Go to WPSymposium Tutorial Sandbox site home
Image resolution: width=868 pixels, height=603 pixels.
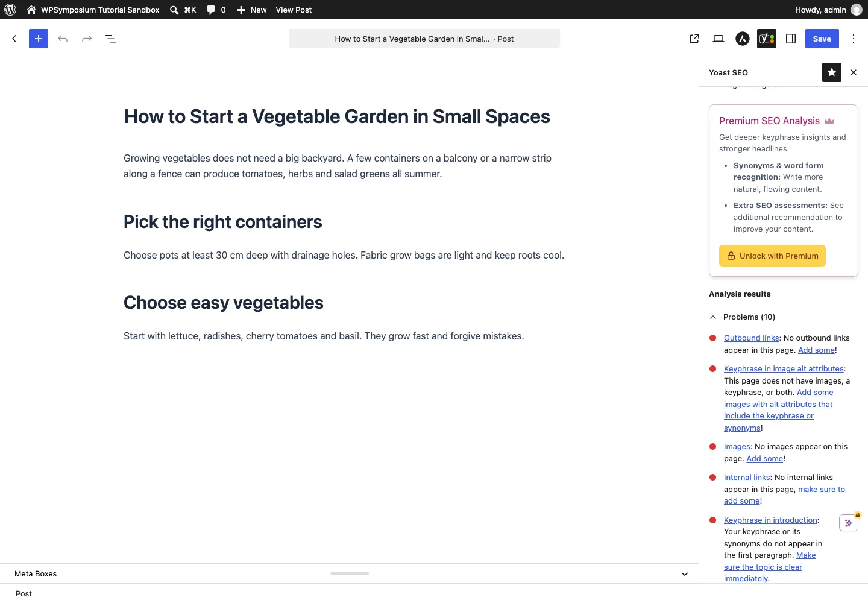tap(93, 10)
